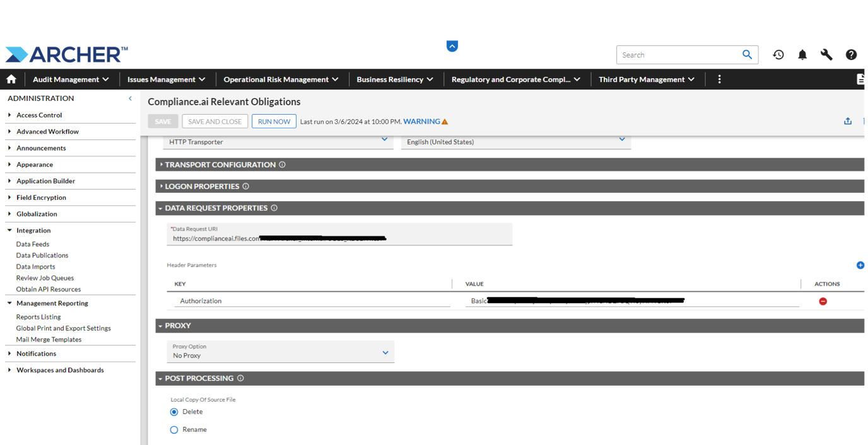Open the administration wrench menu
The image size is (868, 445).
(x=826, y=55)
